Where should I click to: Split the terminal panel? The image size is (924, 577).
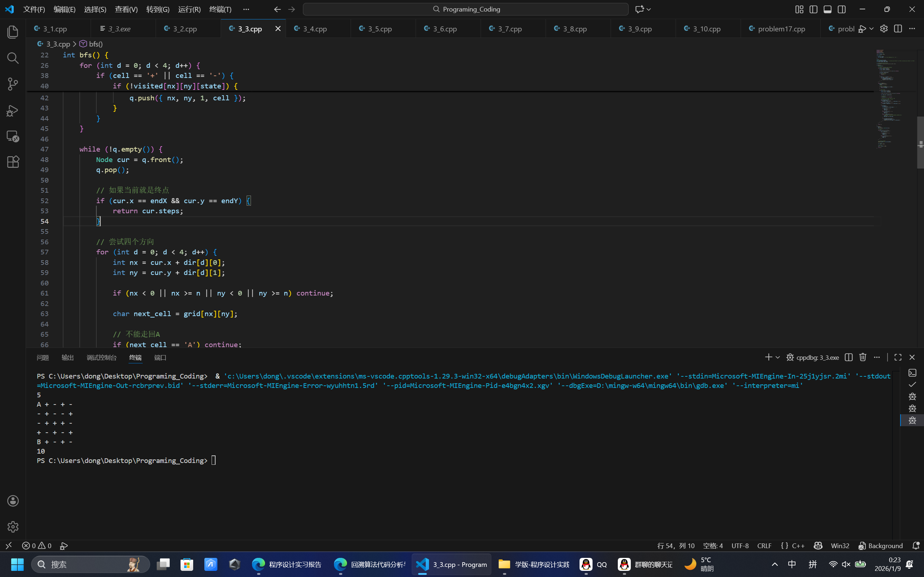[849, 357]
